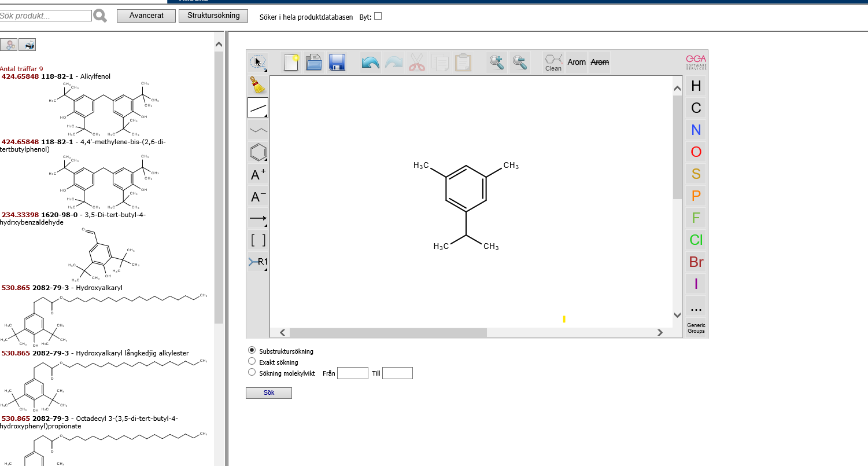Screen dimensions: 868x466
Task: Pick the eraser broom tool
Action: pyautogui.click(x=258, y=85)
